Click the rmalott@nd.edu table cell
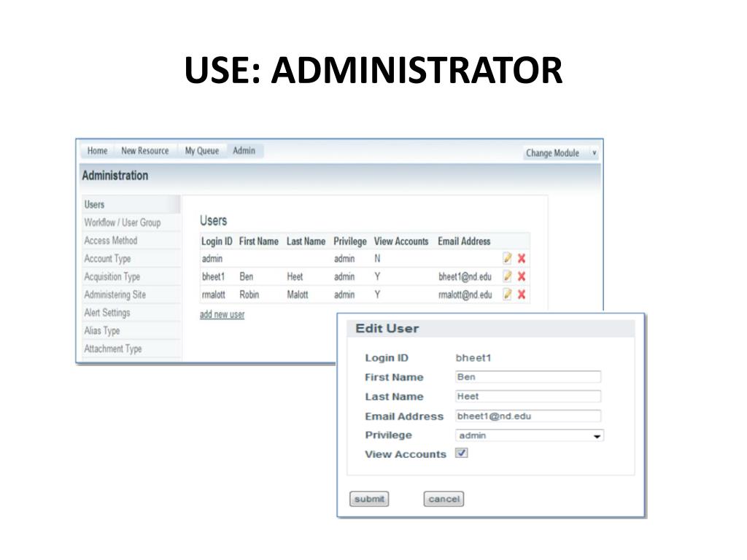The image size is (747, 560). coord(465,295)
